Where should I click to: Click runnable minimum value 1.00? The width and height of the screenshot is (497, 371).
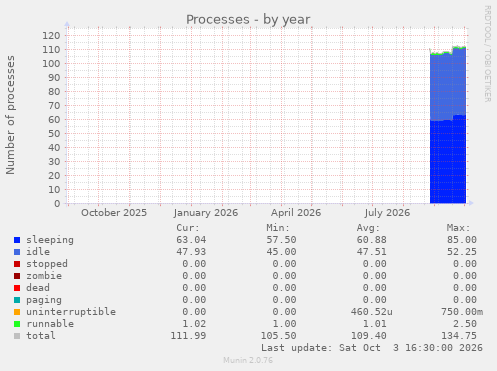point(284,324)
